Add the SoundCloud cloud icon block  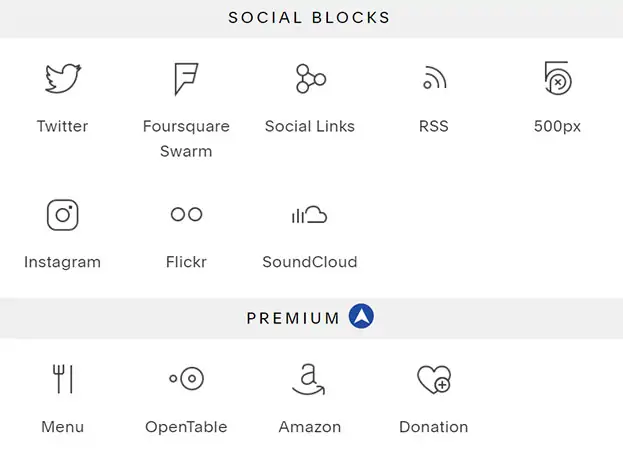[x=309, y=215]
